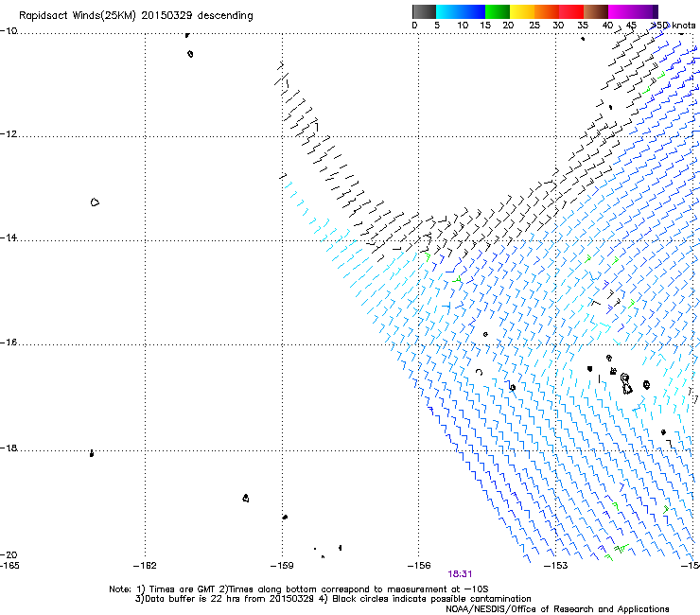Click the legend tick label 25
700x615 pixels.
point(534,26)
